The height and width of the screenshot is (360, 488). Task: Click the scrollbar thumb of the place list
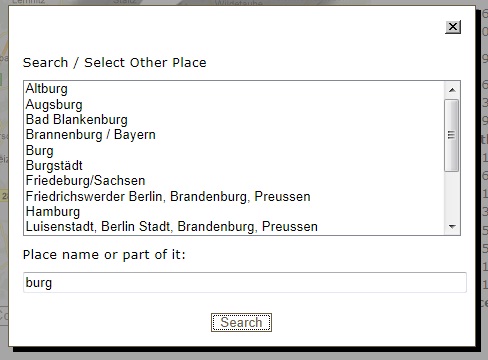(x=452, y=135)
